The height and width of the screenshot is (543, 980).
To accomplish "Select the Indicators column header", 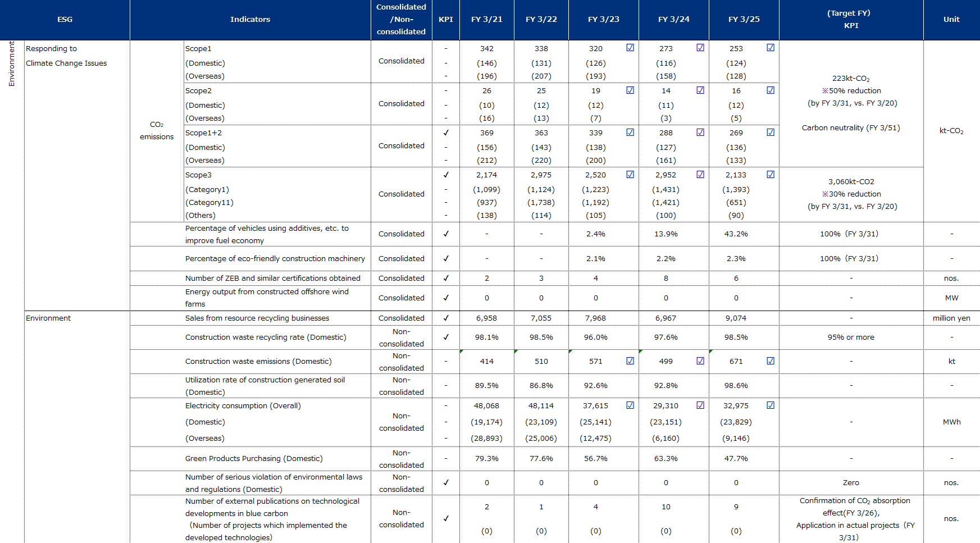I will [x=250, y=19].
